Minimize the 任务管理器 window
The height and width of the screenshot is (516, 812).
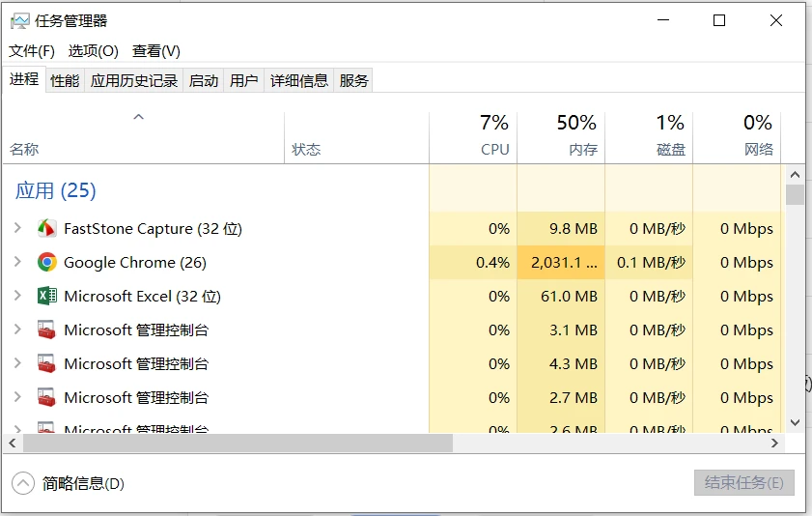[663, 20]
